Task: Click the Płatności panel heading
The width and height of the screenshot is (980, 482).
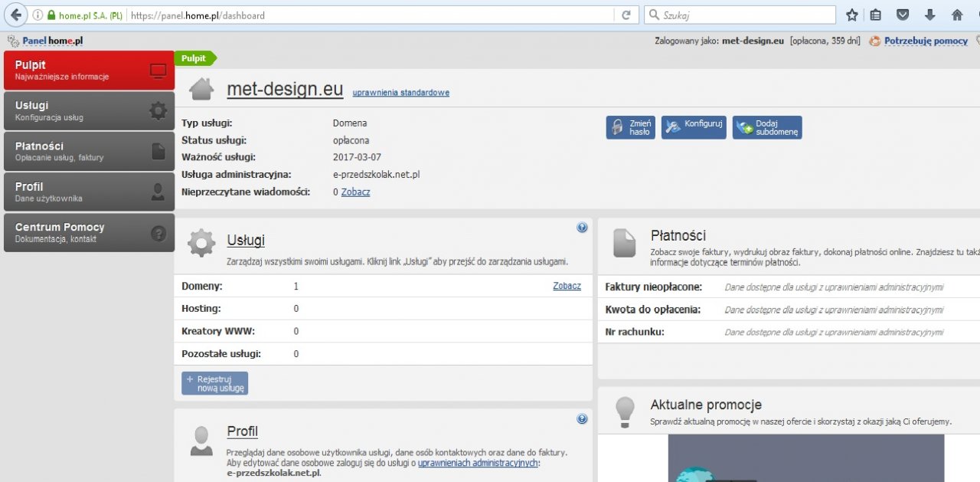Action: click(678, 235)
